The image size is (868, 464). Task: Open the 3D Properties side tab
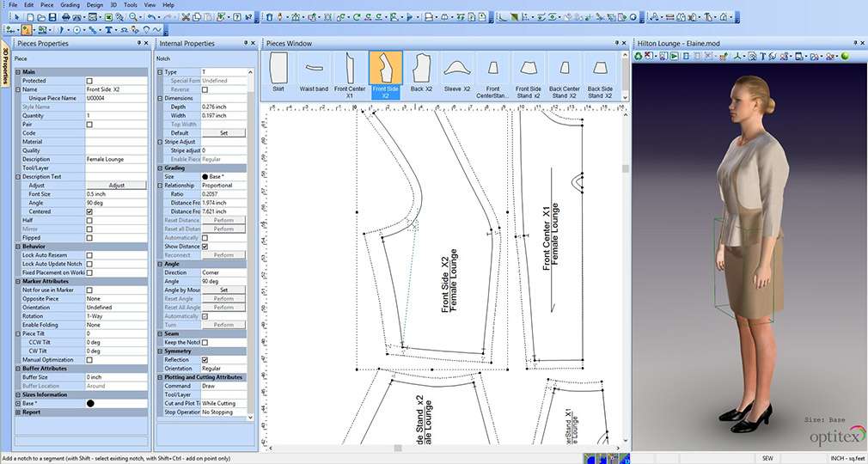pos(5,64)
